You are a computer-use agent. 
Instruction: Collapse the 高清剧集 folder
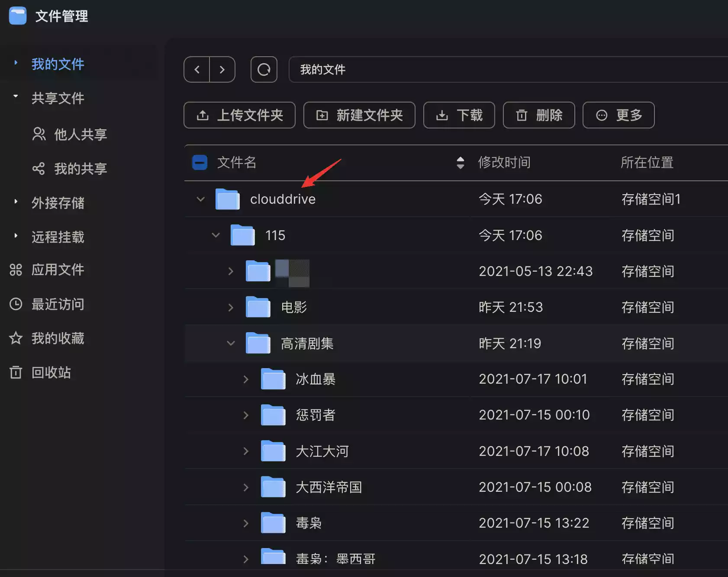point(231,343)
